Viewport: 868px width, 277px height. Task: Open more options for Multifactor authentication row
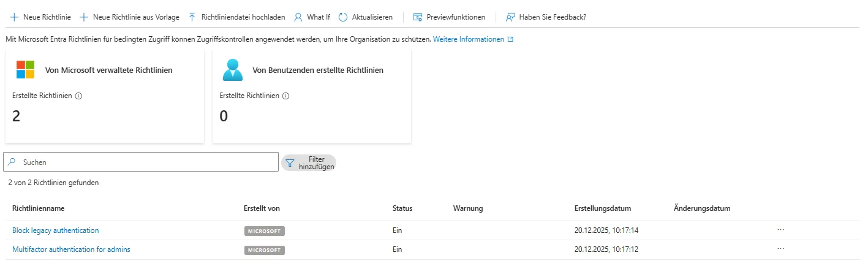[780, 249]
